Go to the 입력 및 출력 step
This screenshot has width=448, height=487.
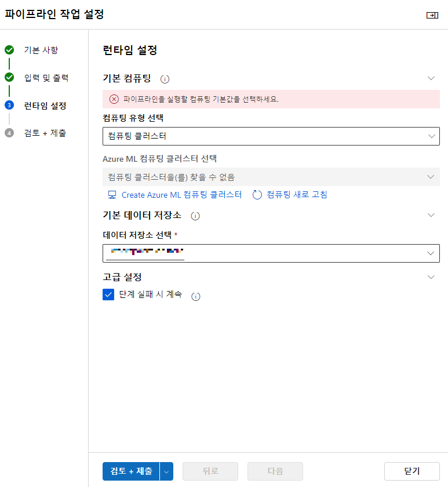pyautogui.click(x=46, y=78)
